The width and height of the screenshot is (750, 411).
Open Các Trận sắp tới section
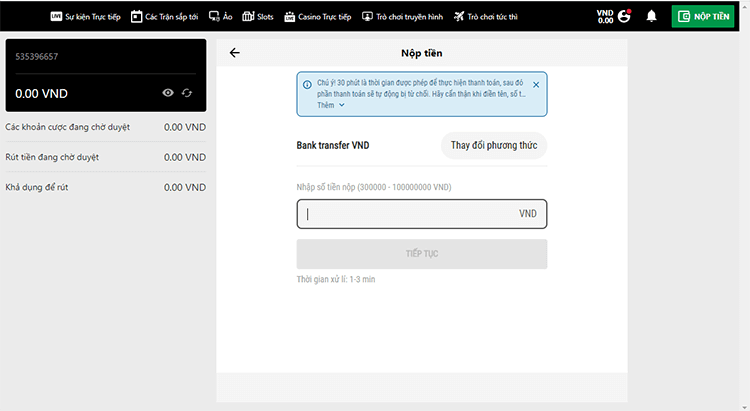165,17
